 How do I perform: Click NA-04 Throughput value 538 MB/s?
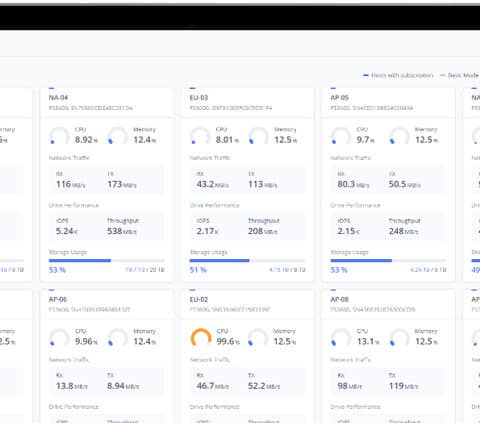(122, 231)
